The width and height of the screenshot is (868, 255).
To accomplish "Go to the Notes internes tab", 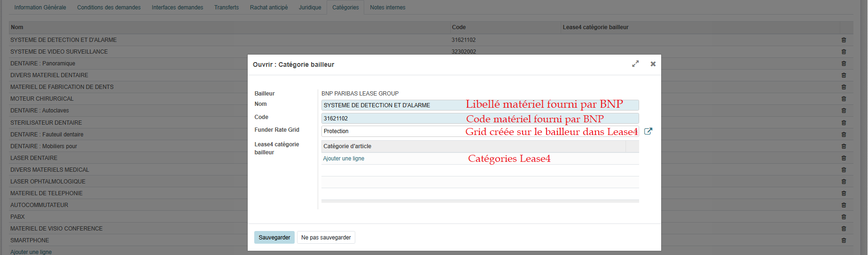I will [x=387, y=8].
